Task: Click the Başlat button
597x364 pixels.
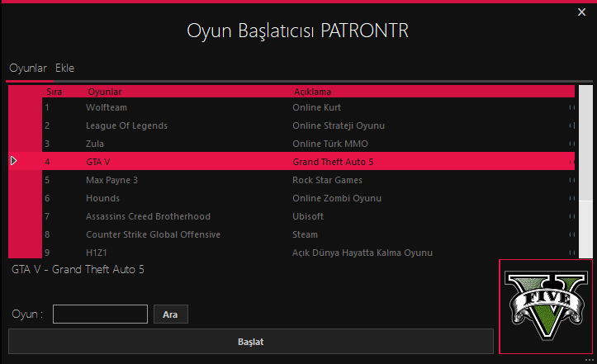Action: click(251, 342)
